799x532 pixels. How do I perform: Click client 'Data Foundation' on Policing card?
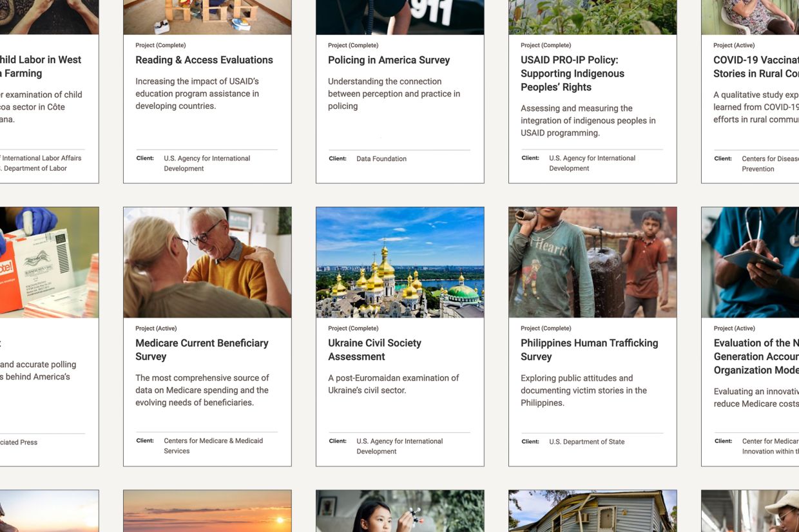point(381,158)
